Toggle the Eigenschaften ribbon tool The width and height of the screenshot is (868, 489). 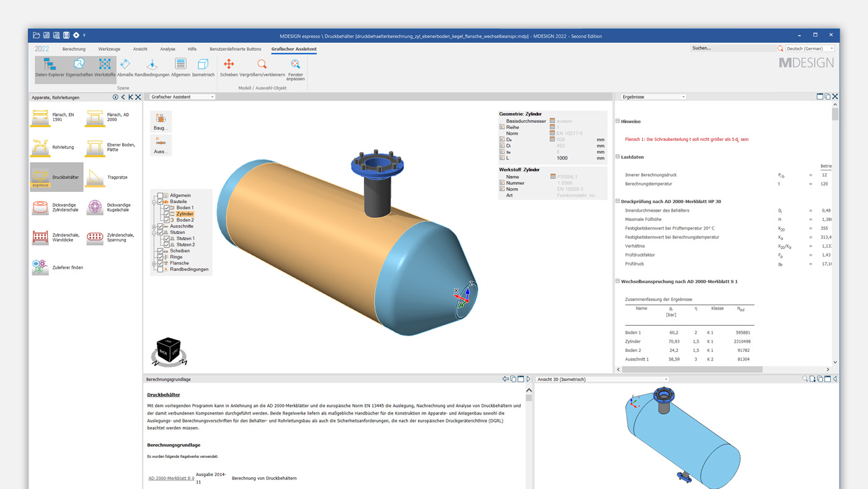(x=79, y=68)
